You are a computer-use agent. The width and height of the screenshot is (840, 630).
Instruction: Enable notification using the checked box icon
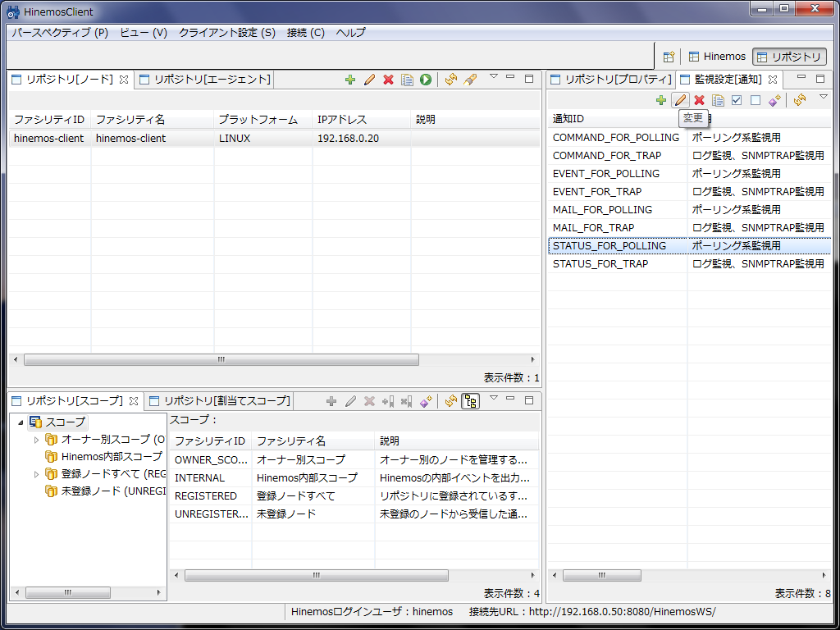737,100
